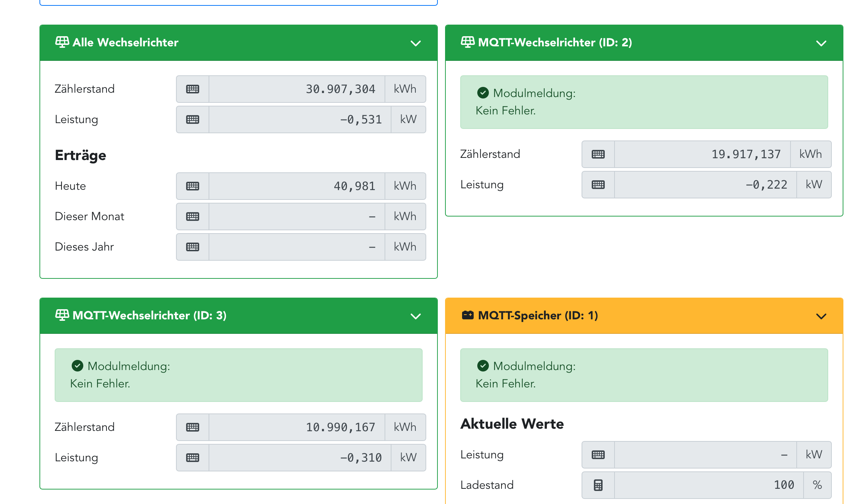Click the Alle Wechselrichter Zählerstand value field
The image size is (851, 504).
click(x=297, y=89)
